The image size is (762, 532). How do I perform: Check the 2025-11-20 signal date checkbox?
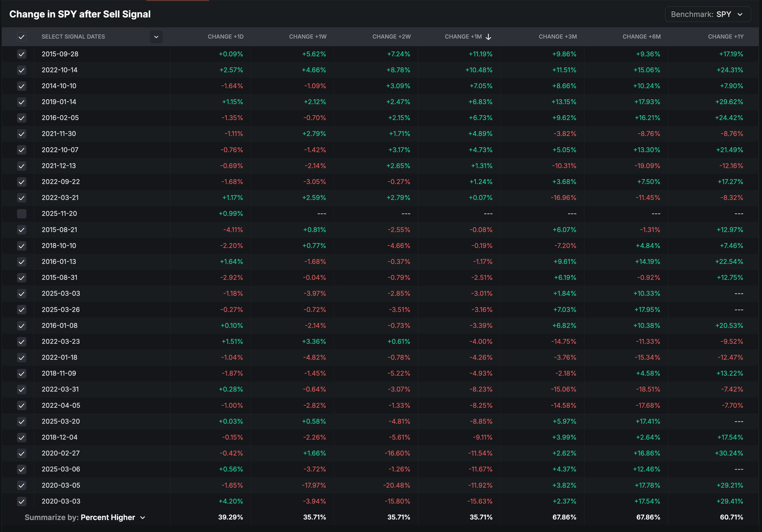point(22,213)
